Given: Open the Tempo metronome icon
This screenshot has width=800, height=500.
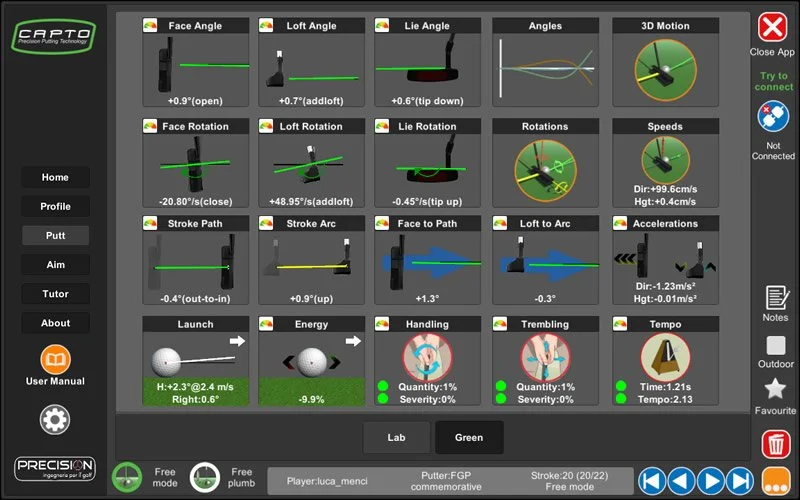Looking at the screenshot, I should pos(665,357).
